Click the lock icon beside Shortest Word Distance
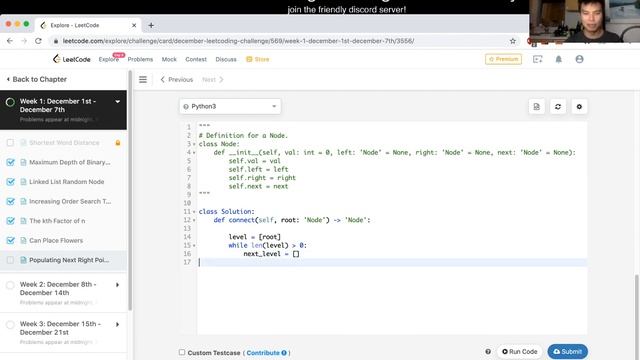This screenshot has width=640, height=360. pos(118,143)
